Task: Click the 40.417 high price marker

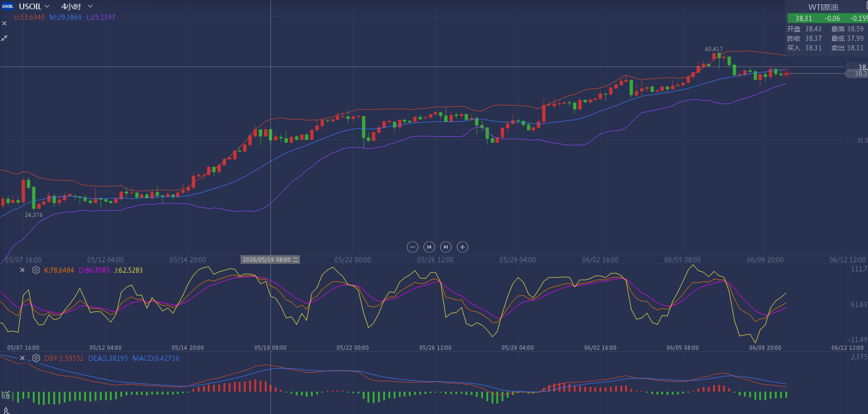Action: tap(714, 49)
